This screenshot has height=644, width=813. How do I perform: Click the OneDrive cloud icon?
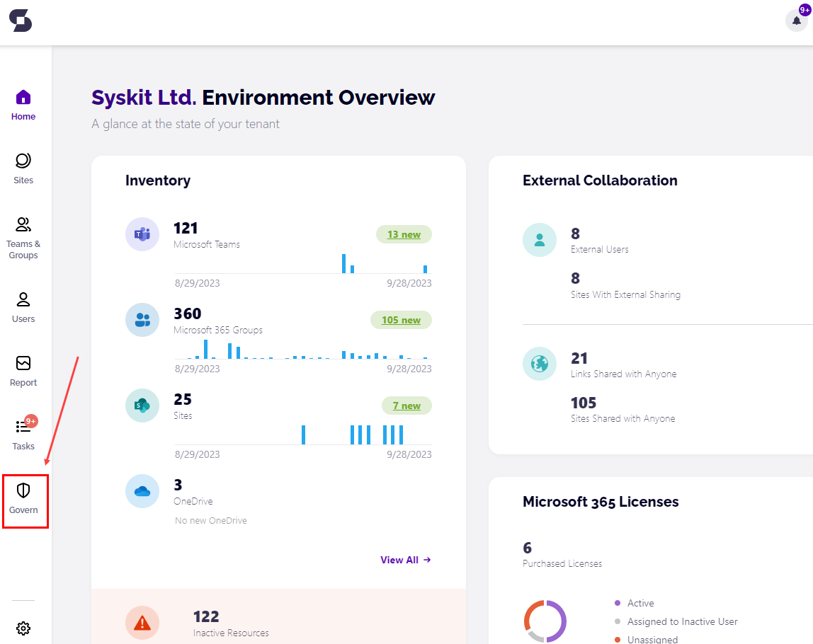tap(142, 491)
